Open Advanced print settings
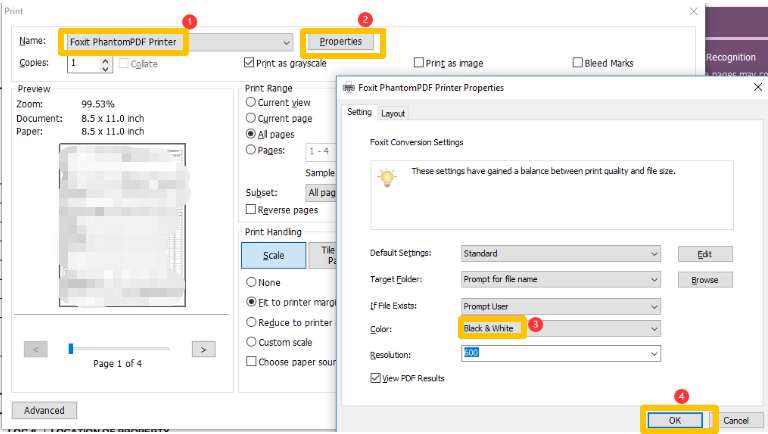768x434 pixels. (x=44, y=410)
